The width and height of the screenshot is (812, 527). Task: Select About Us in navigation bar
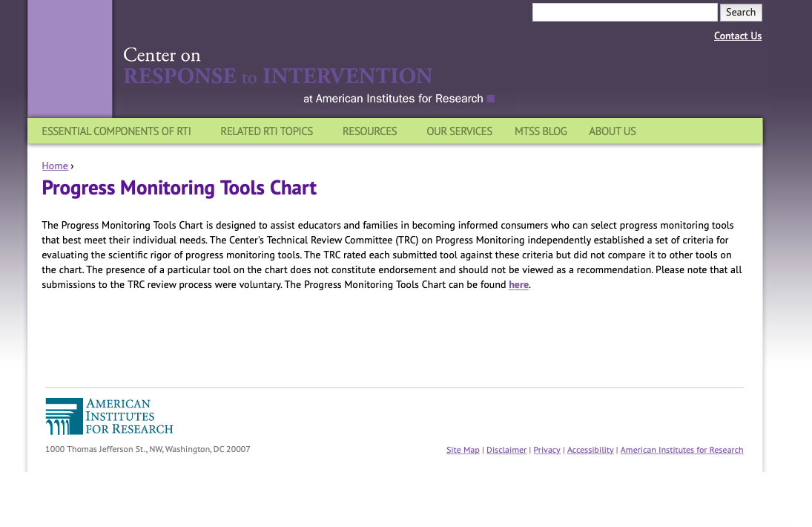(x=612, y=131)
